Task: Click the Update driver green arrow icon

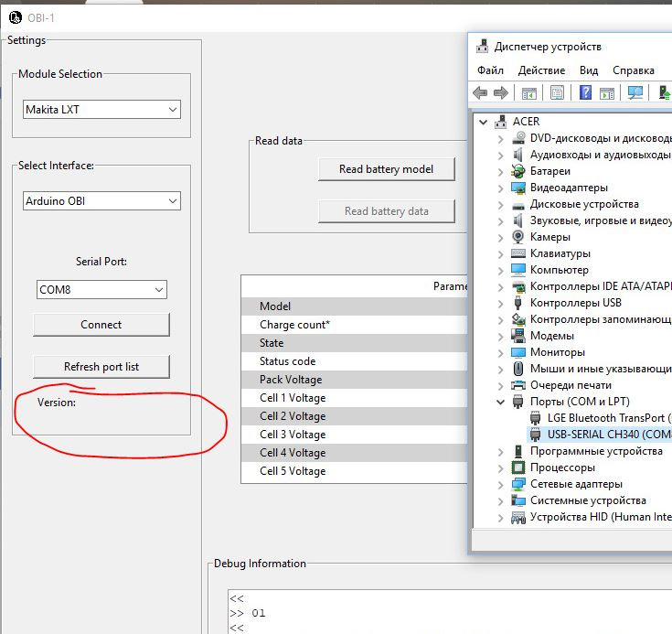Action: (665, 93)
